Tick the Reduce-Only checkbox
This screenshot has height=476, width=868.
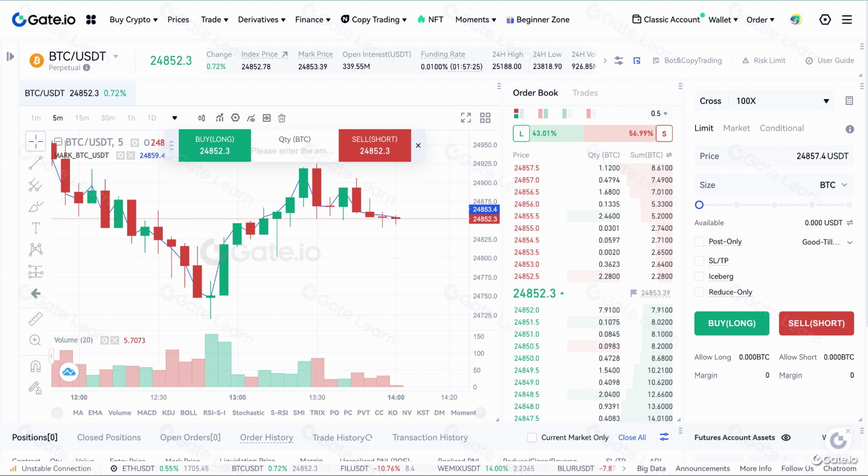click(699, 292)
